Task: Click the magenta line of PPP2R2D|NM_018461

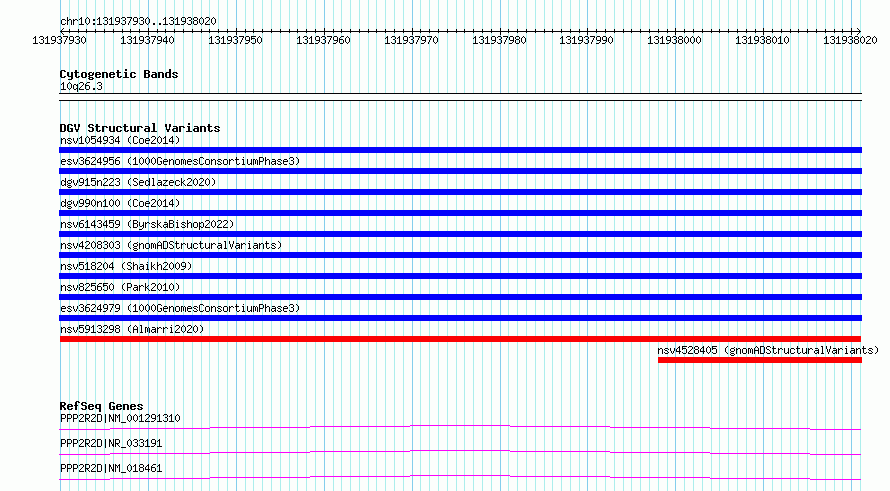Action: (460, 477)
